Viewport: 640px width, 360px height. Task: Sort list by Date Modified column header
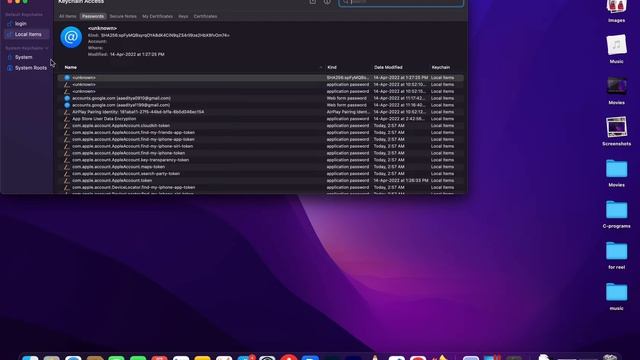click(x=388, y=67)
